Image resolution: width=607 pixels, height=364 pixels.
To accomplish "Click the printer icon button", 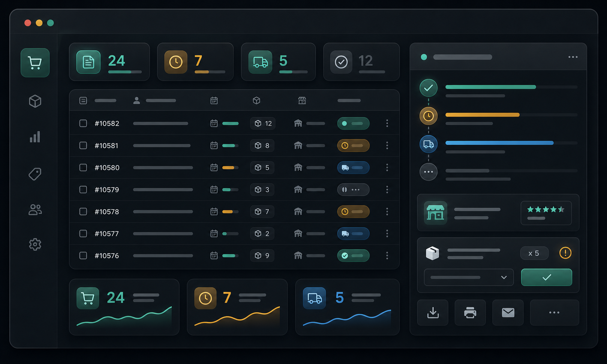I will point(470,312).
